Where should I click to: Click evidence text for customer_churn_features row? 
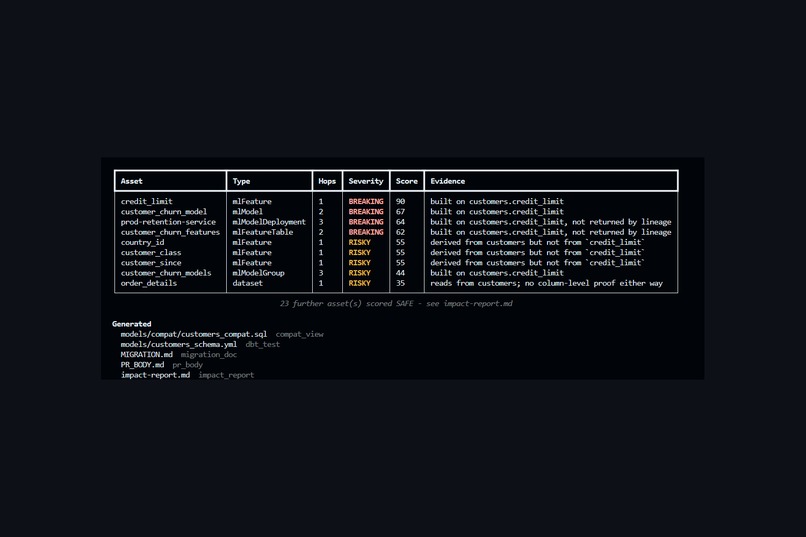pos(551,232)
